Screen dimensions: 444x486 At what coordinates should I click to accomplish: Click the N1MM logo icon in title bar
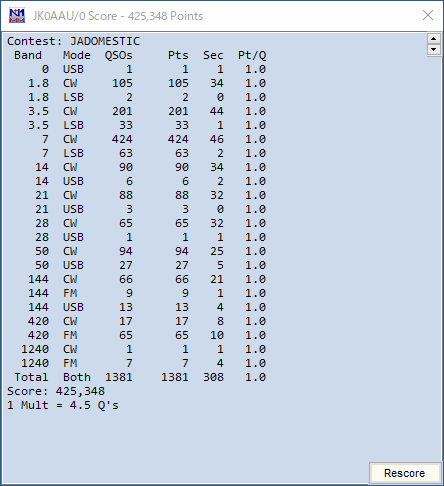tap(17, 16)
